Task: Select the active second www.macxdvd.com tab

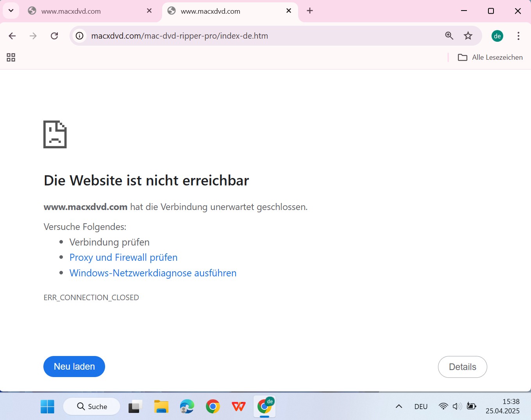Action: click(230, 11)
